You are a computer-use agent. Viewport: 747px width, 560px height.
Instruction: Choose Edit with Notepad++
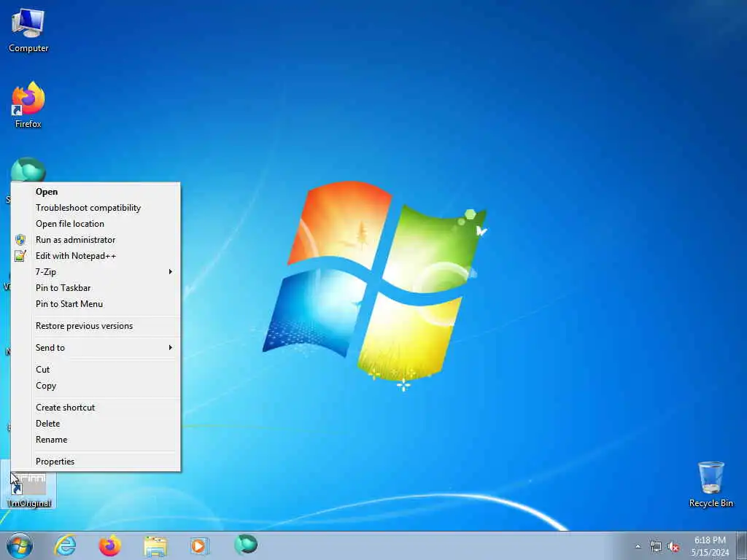click(x=96, y=256)
